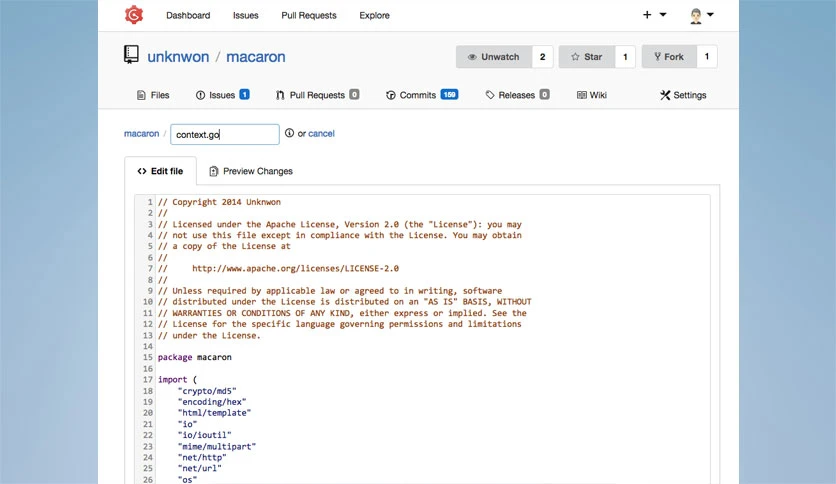Click the 'import (' line in editor
The image size is (836, 484).
tap(177, 380)
